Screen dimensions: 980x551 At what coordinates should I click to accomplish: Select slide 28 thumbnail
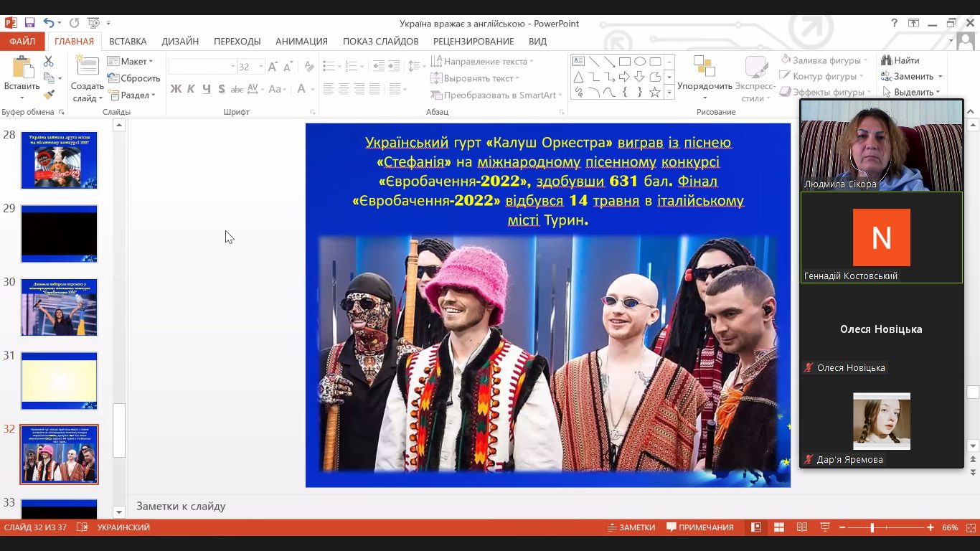tap(59, 160)
